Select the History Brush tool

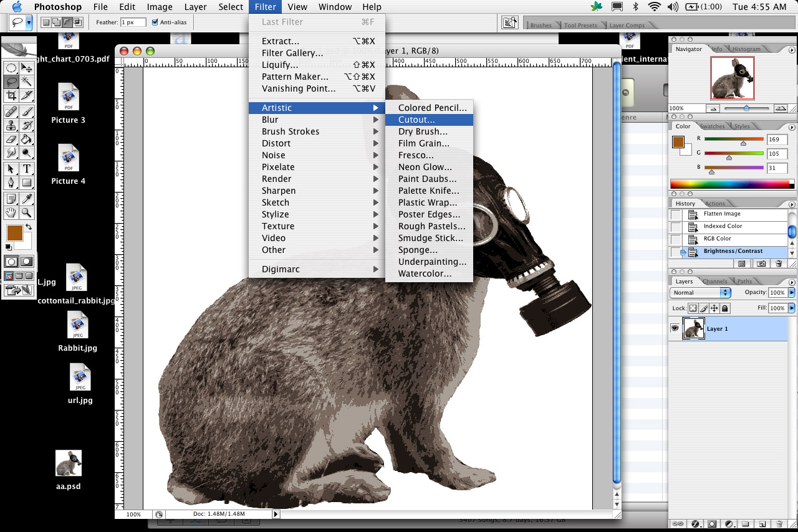pyautogui.click(x=27, y=125)
